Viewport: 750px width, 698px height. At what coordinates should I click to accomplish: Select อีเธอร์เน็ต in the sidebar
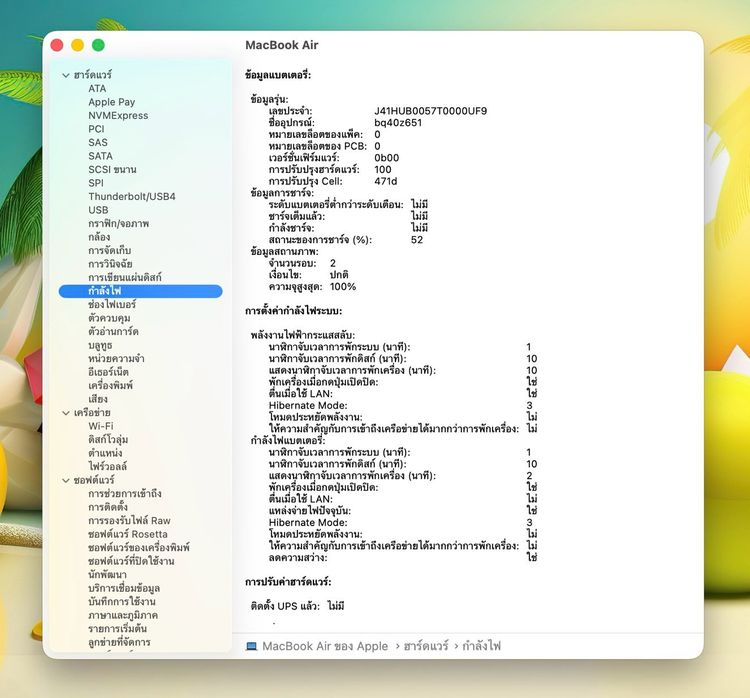coord(109,372)
